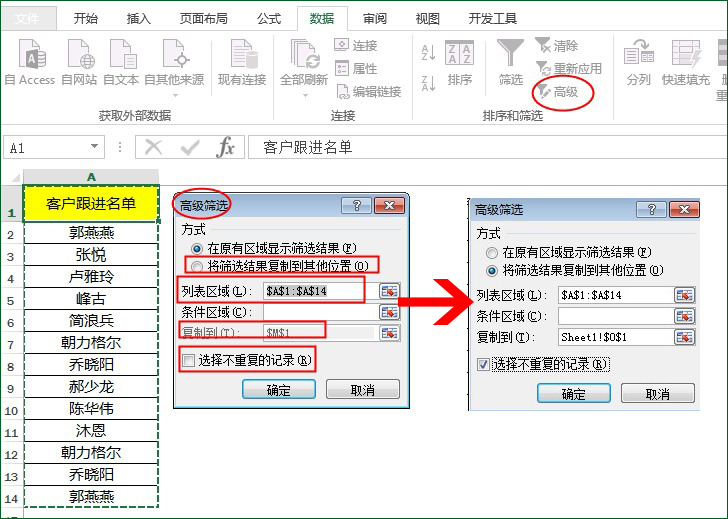Select cell containing 张悦

tap(91, 255)
